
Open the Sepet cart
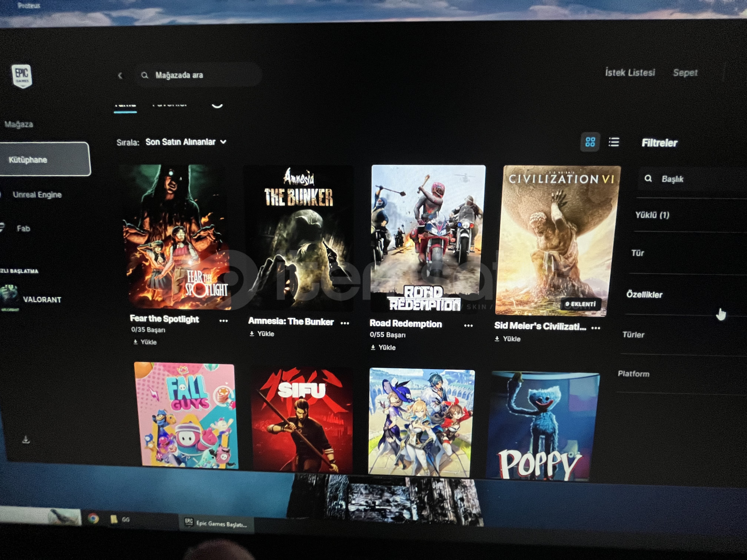685,73
